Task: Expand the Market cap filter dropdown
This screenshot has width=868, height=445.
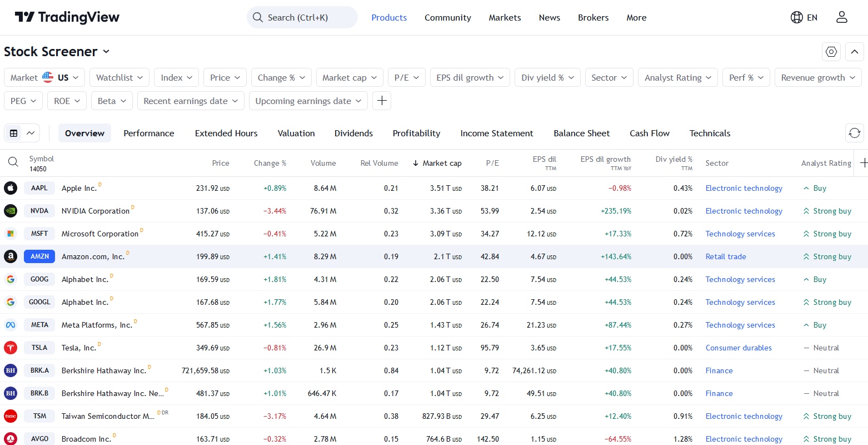Action: 350,77
